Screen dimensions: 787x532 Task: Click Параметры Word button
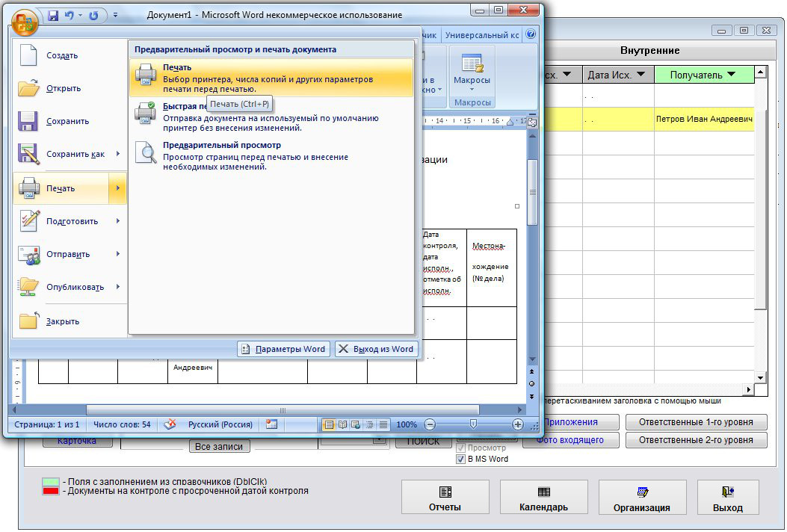[284, 349]
